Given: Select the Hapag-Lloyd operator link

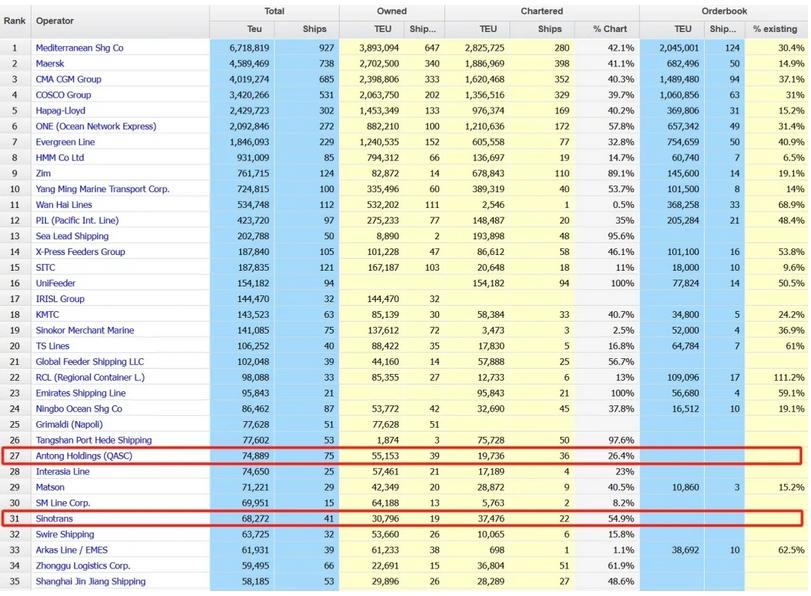Looking at the screenshot, I should pyautogui.click(x=61, y=111).
